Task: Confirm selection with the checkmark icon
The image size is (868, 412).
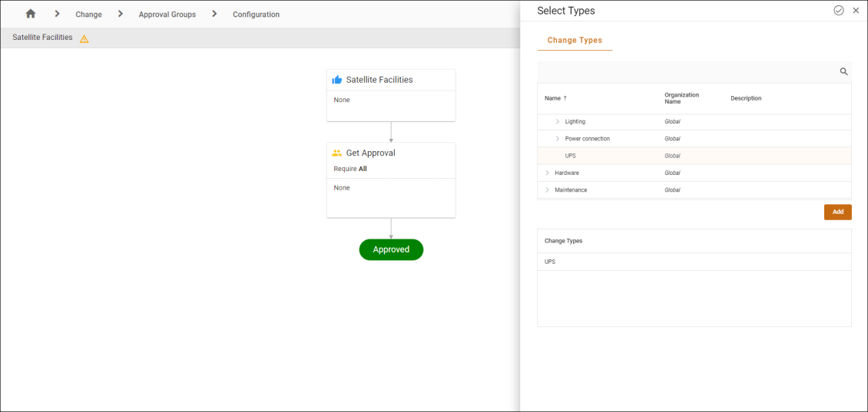Action: point(839,11)
